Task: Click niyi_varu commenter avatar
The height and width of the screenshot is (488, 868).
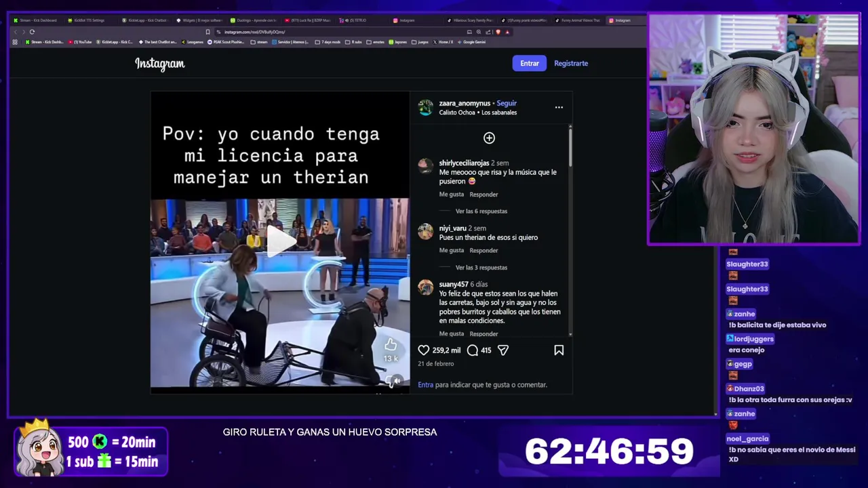Action: click(425, 232)
